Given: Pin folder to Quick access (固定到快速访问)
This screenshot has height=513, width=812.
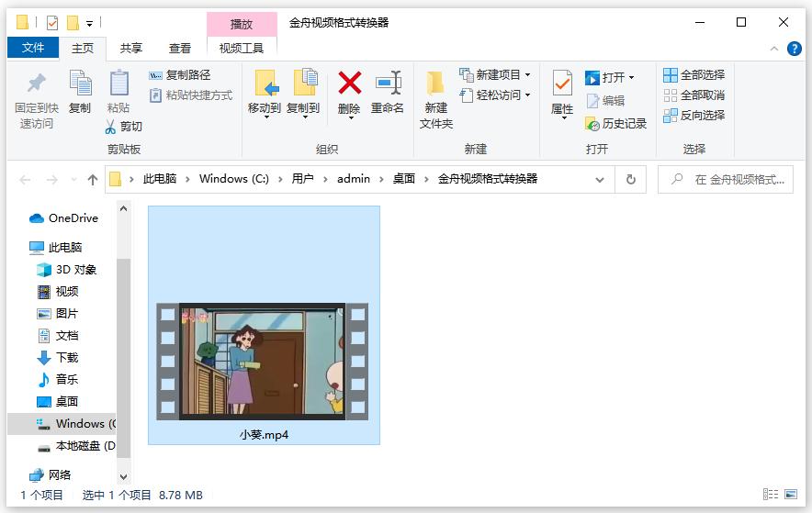Looking at the screenshot, I should click(x=36, y=100).
